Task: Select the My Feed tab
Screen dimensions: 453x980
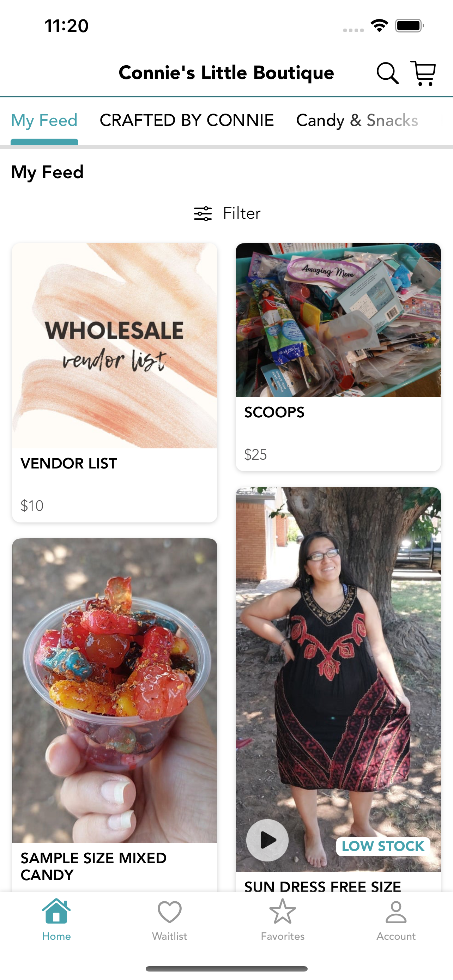Action: [44, 120]
